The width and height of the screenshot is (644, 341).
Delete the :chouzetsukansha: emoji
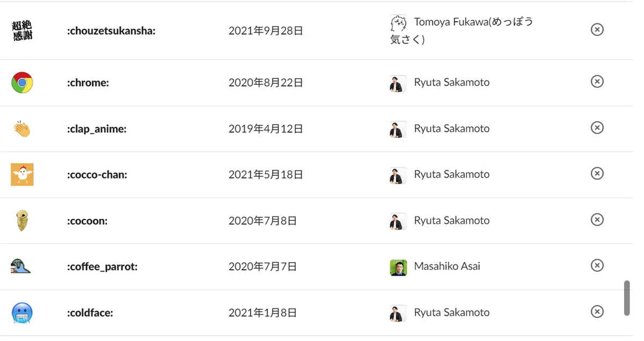tap(597, 29)
